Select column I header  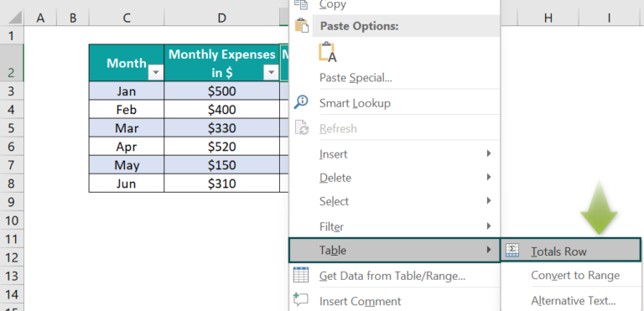pyautogui.click(x=609, y=18)
